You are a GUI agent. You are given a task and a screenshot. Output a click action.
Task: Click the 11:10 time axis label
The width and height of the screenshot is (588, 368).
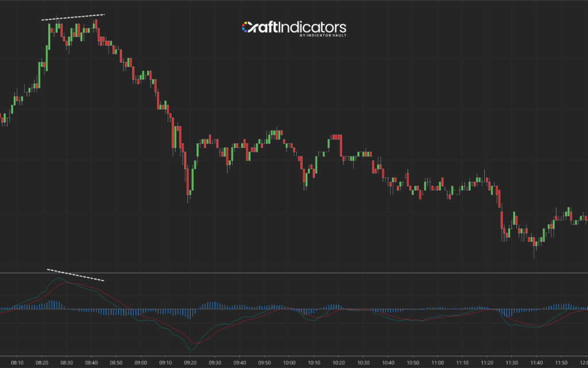tap(462, 363)
